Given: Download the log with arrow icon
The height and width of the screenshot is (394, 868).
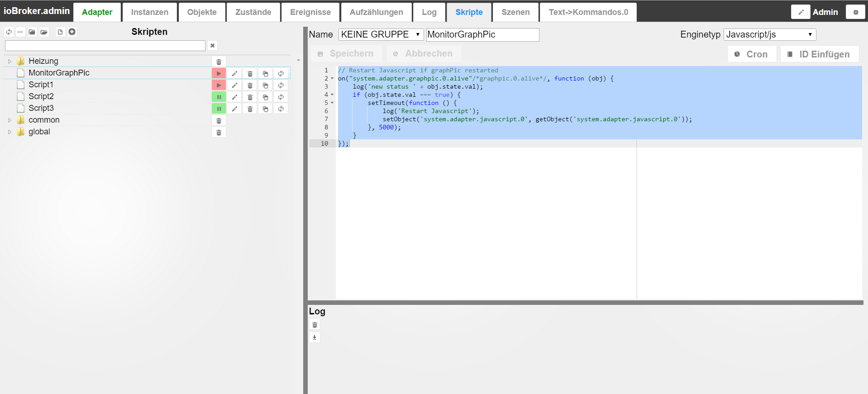Looking at the screenshot, I should coord(315,337).
